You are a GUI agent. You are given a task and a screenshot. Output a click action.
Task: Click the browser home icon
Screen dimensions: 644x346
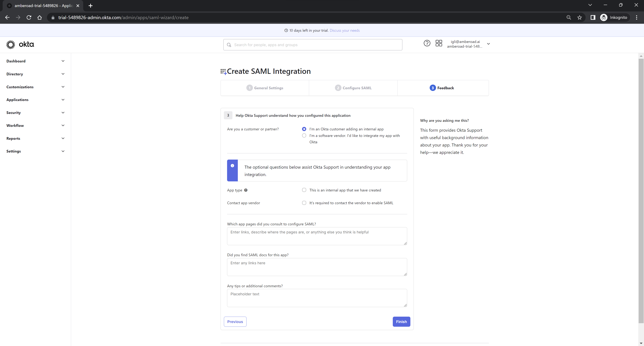point(40,17)
